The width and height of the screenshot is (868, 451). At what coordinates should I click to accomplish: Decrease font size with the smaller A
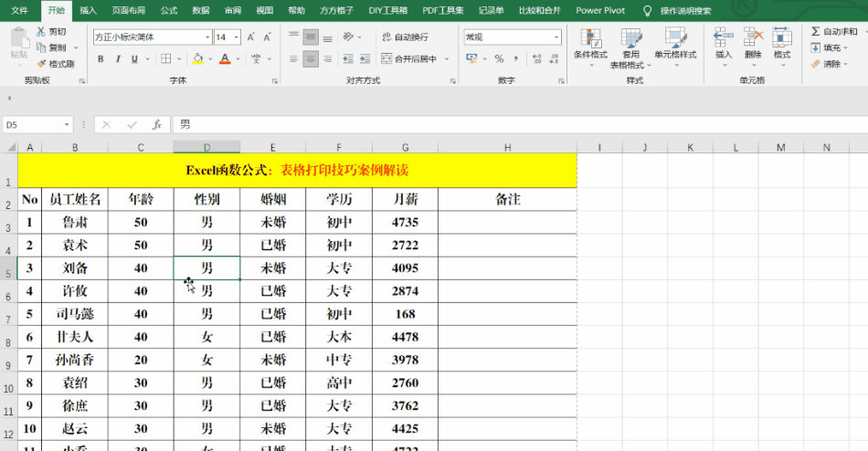(x=267, y=37)
